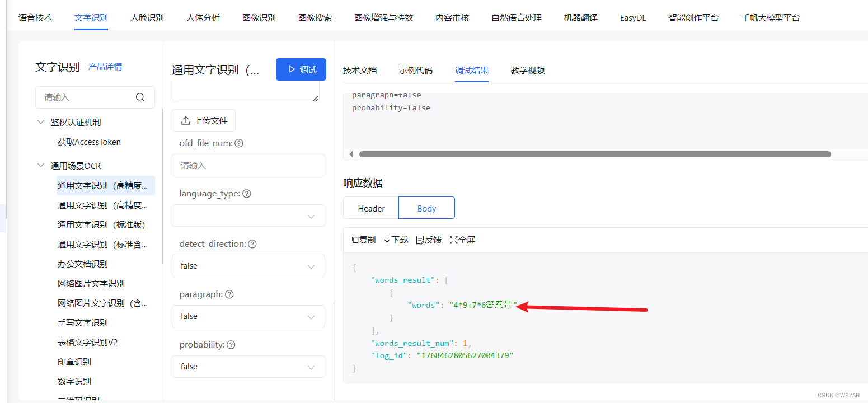Select 通用文字识别（标准版） item
Viewport: 868px width, 403px height.
pyautogui.click(x=101, y=225)
